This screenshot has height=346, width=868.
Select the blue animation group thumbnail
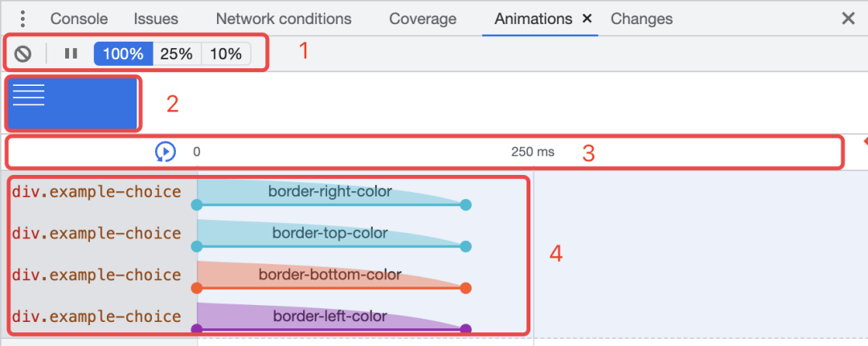[x=74, y=104]
